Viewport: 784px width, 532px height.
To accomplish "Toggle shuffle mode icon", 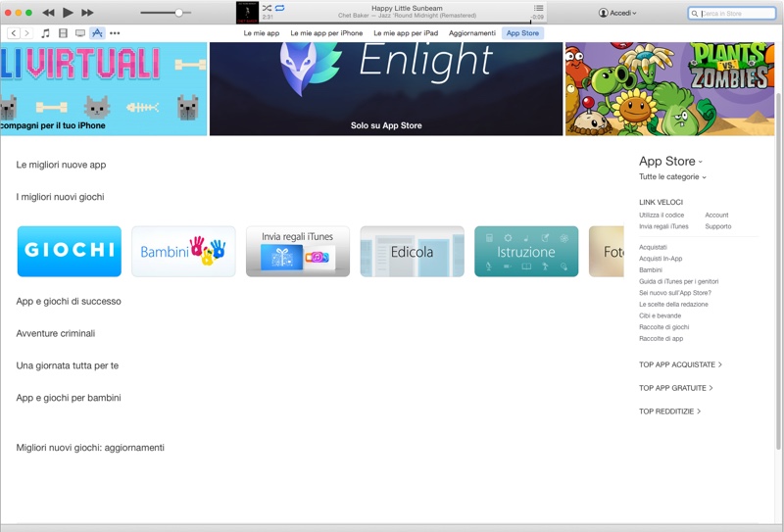I will pyautogui.click(x=267, y=8).
